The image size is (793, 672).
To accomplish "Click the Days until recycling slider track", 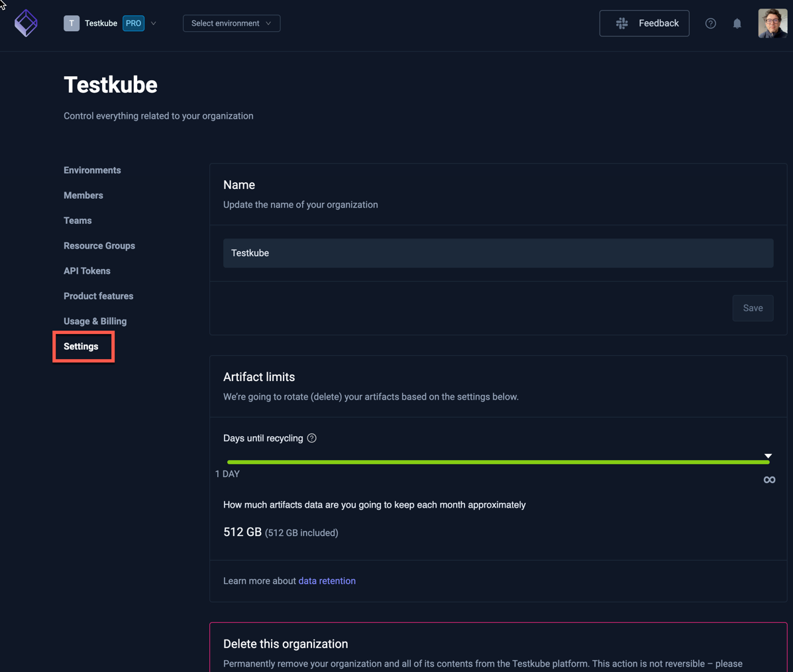I will click(498, 462).
